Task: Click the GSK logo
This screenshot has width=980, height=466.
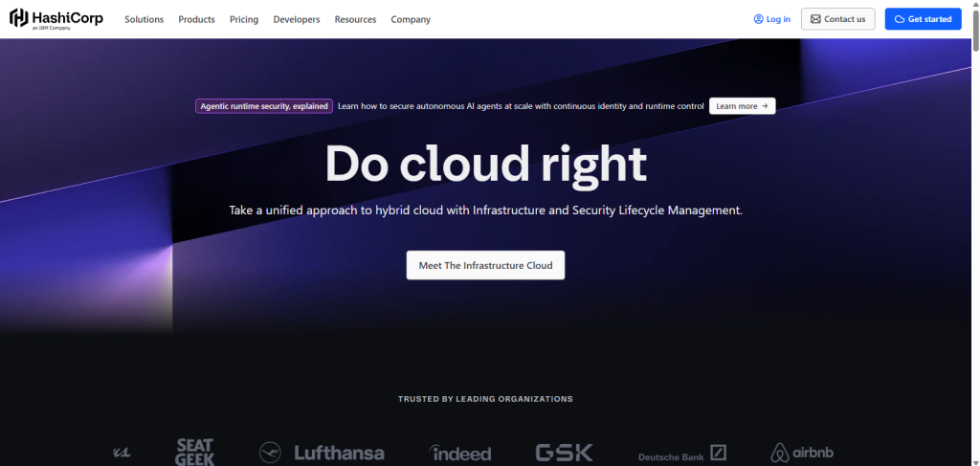Action: [565, 453]
